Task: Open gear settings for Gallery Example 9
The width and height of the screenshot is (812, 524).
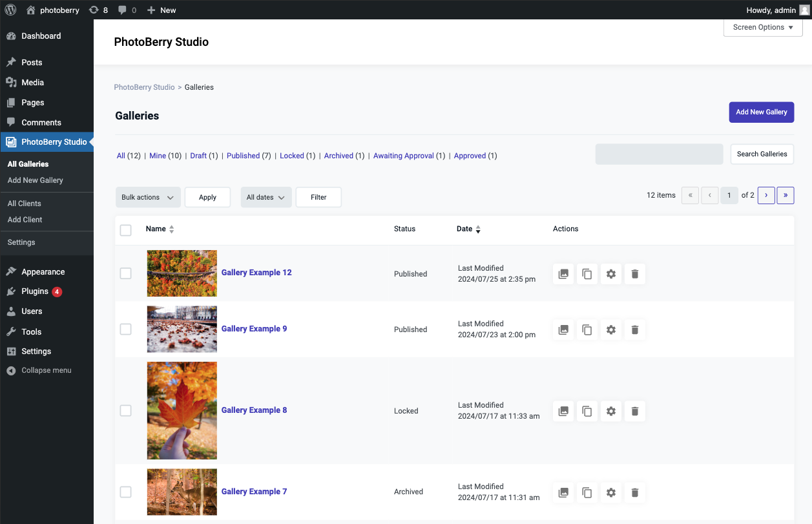Action: coord(611,330)
